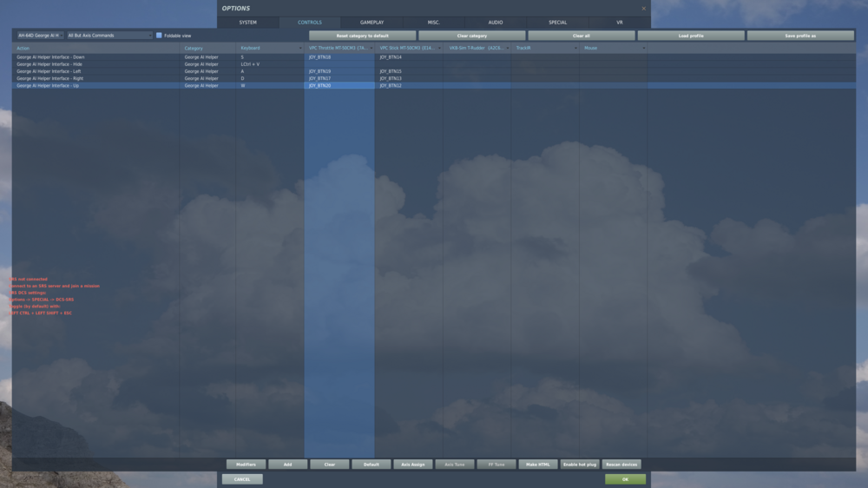Switch to the MISC. tab

pos(433,23)
